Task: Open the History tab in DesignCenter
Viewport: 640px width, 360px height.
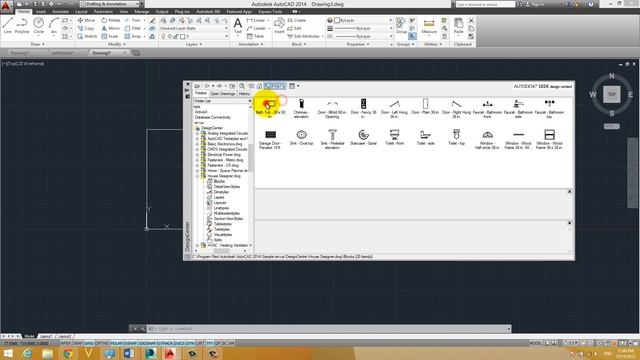Action: pos(244,94)
